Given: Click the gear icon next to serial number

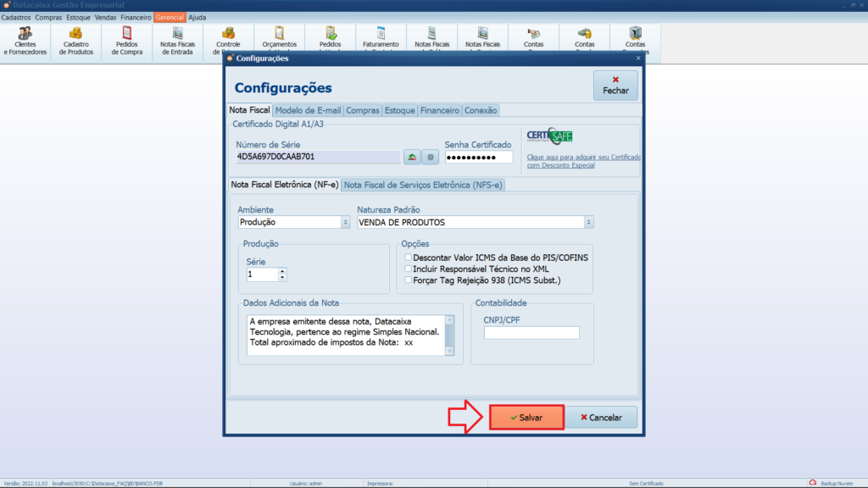Looking at the screenshot, I should click(x=431, y=157).
